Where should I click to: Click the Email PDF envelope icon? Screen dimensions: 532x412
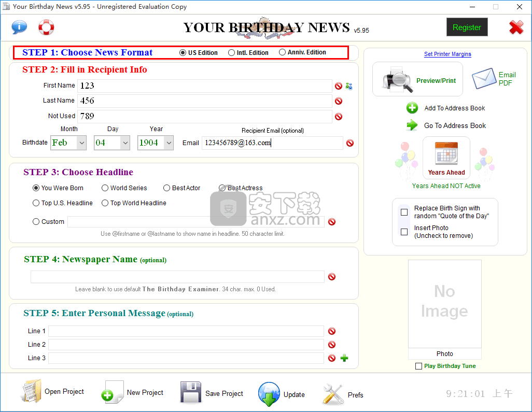point(484,78)
